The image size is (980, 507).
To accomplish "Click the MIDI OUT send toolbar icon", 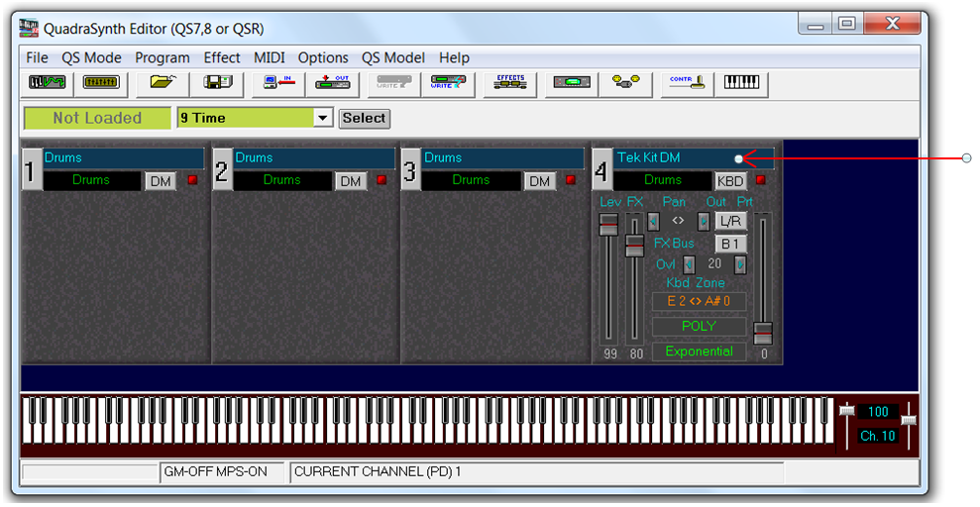I will [332, 84].
